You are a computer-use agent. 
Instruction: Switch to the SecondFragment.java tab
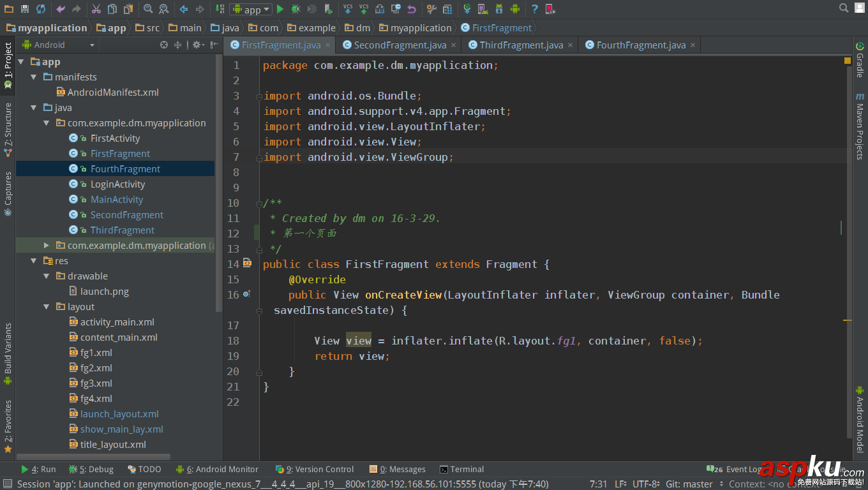click(x=400, y=45)
